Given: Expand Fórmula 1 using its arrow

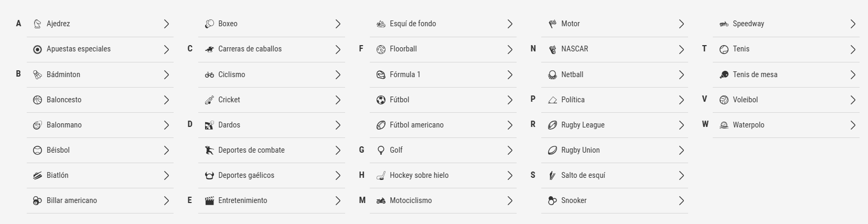Looking at the screenshot, I should tap(509, 74).
